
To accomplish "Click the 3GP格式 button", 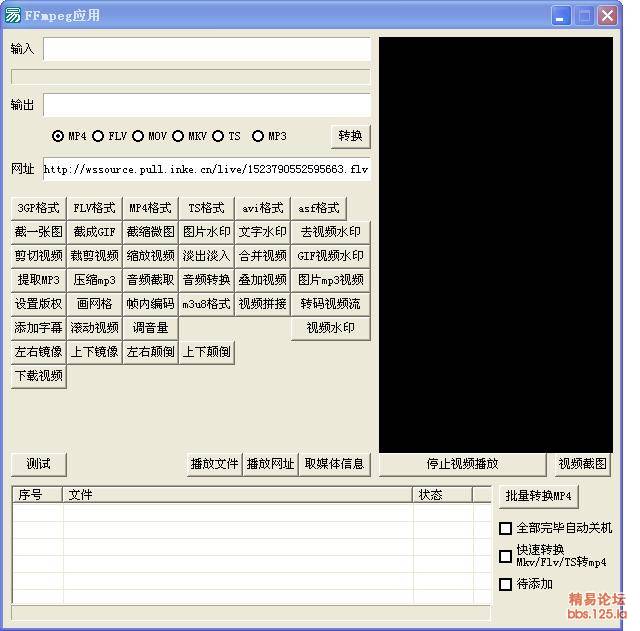I will tap(38, 208).
